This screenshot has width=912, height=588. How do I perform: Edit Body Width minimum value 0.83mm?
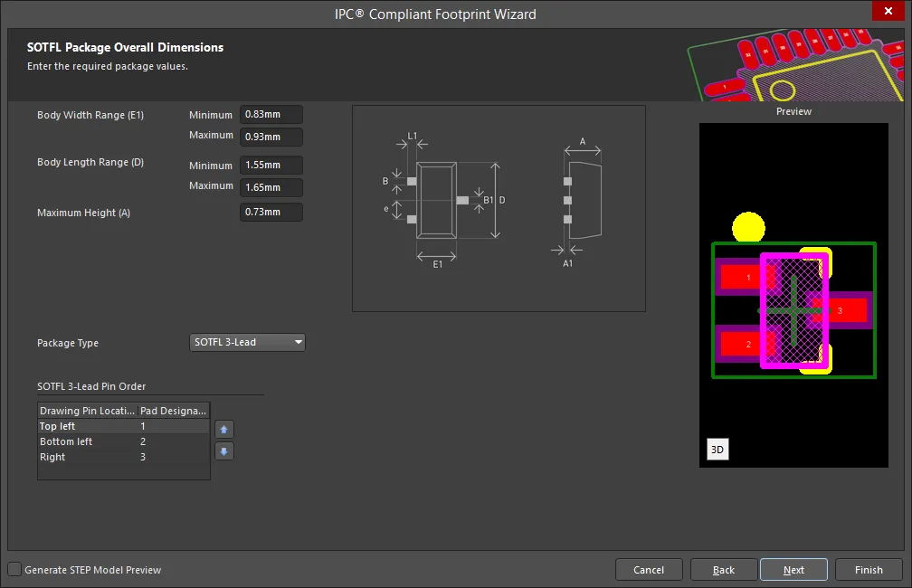(x=271, y=115)
